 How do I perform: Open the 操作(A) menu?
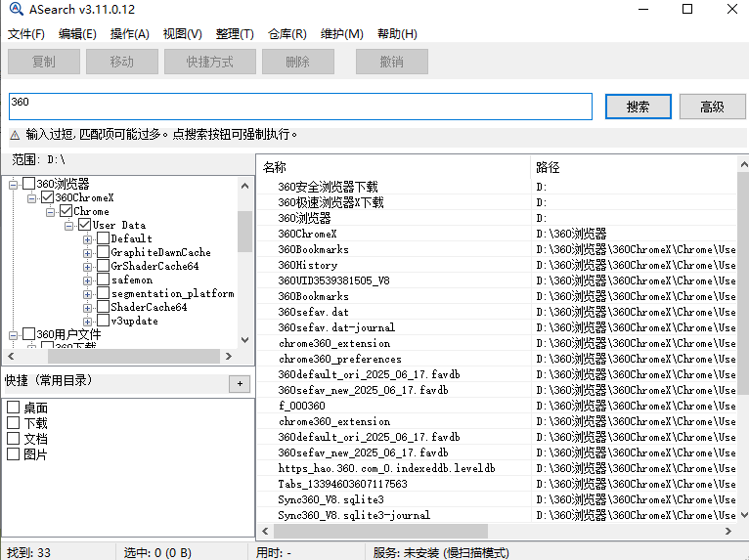tap(129, 34)
